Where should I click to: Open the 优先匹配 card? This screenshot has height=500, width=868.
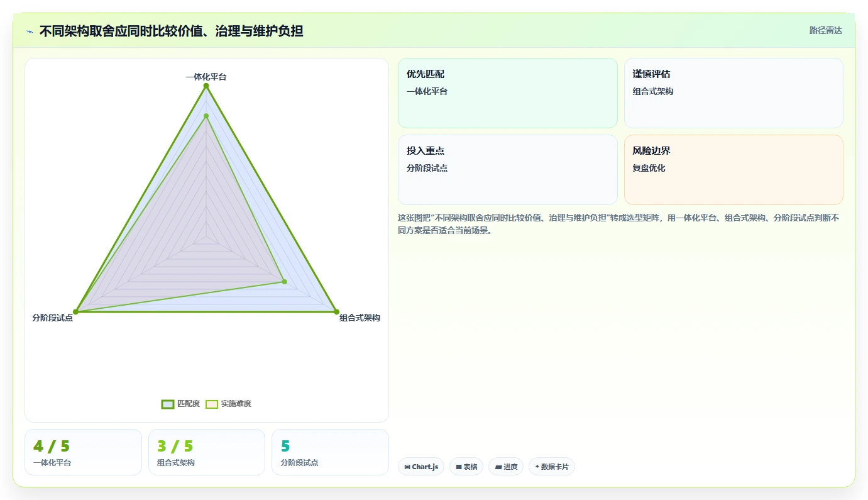[508, 93]
